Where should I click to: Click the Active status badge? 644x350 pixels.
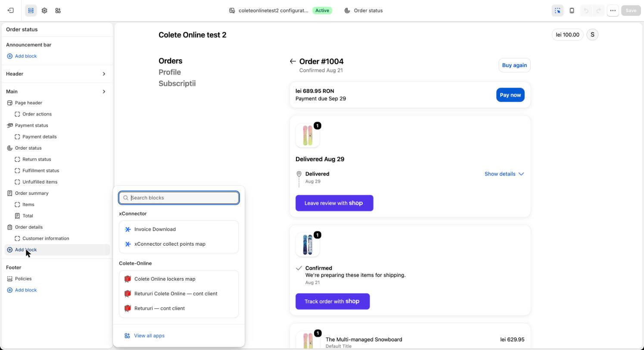point(322,10)
